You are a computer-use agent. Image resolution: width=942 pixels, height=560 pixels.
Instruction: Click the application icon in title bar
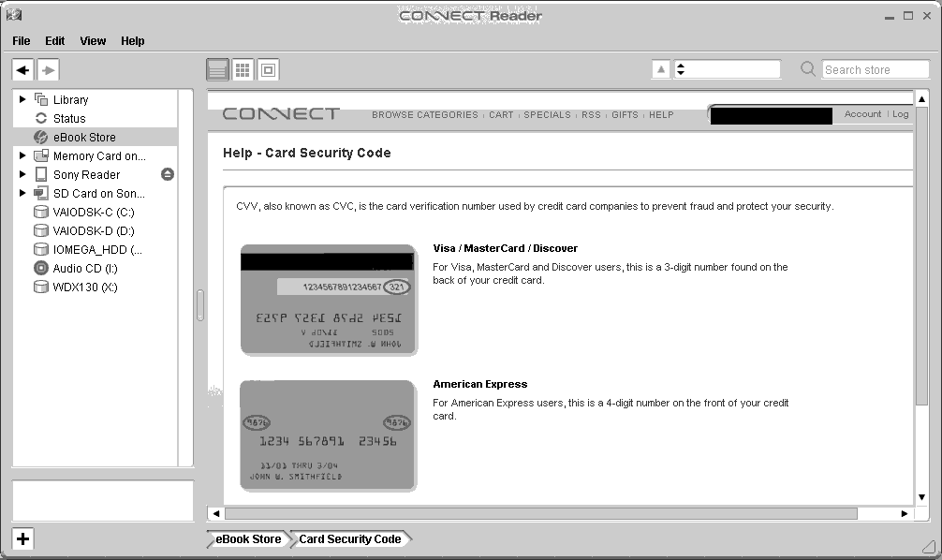14,15
